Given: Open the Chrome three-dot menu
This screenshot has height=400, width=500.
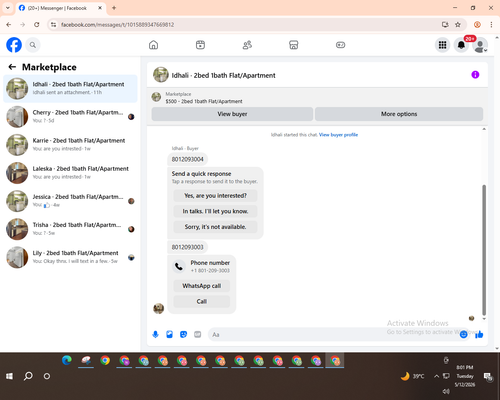Looking at the screenshot, I should point(491,25).
